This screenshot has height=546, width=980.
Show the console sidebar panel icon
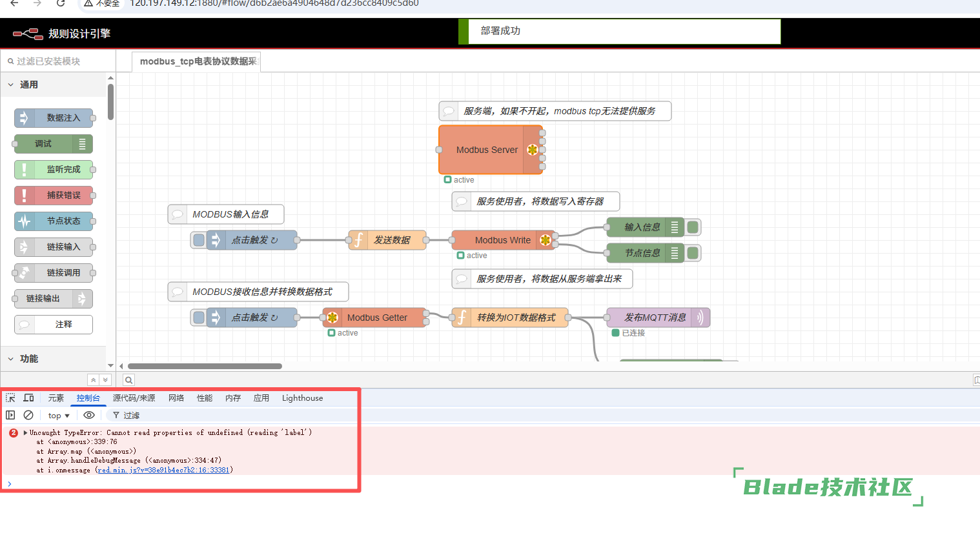(x=10, y=415)
